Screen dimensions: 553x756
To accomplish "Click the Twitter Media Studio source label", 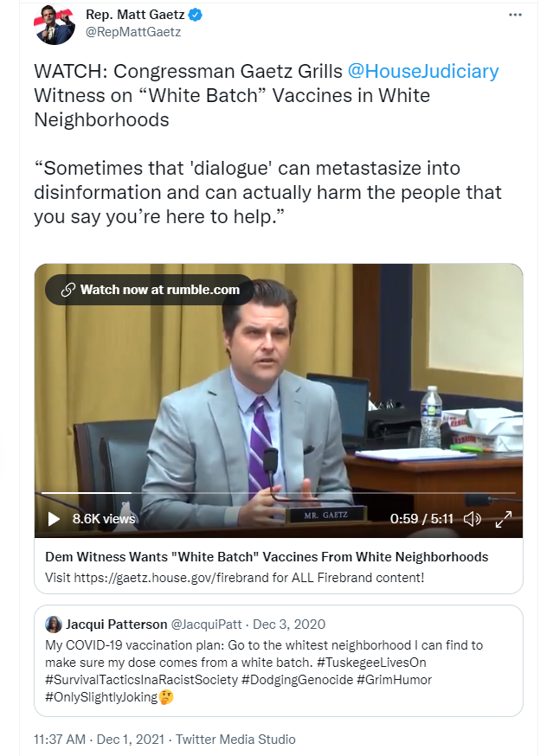I will tap(235, 739).
